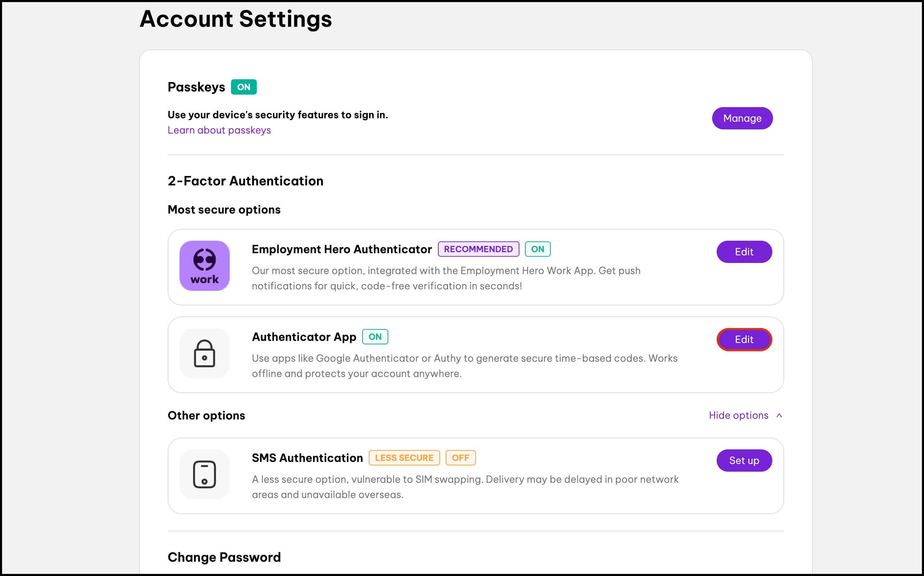
Task: Click the Authenticator App title text
Action: click(x=304, y=337)
